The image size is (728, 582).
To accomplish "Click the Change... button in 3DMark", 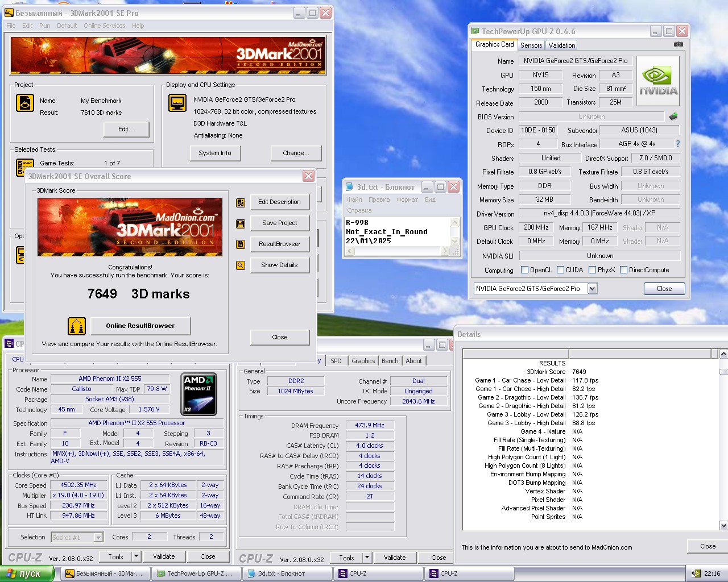I will tap(296, 153).
